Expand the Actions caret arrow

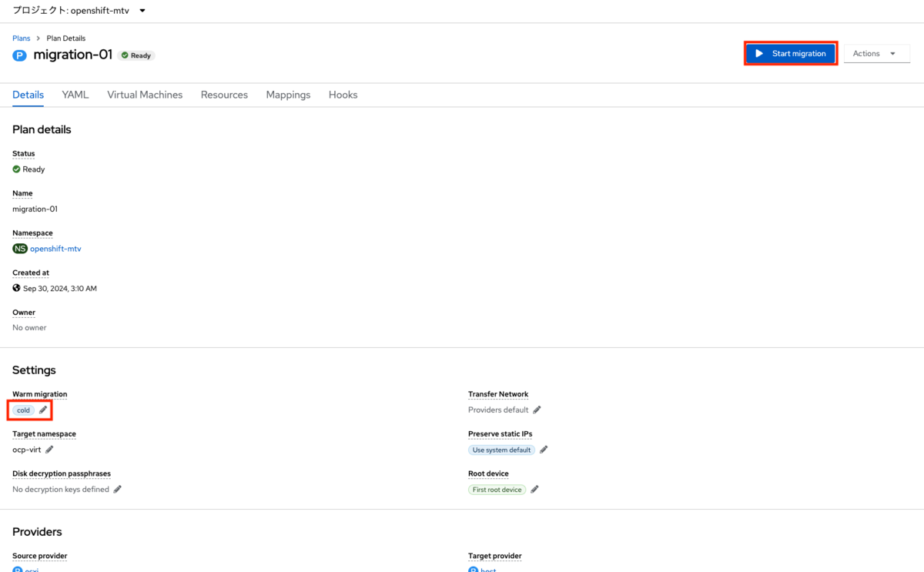pyautogui.click(x=894, y=53)
